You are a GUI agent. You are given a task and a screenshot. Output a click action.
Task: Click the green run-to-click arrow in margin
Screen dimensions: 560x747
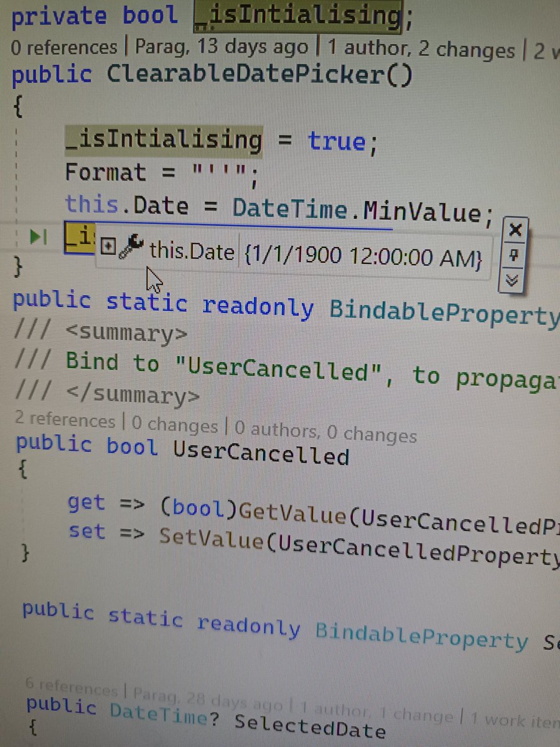pos(39,237)
